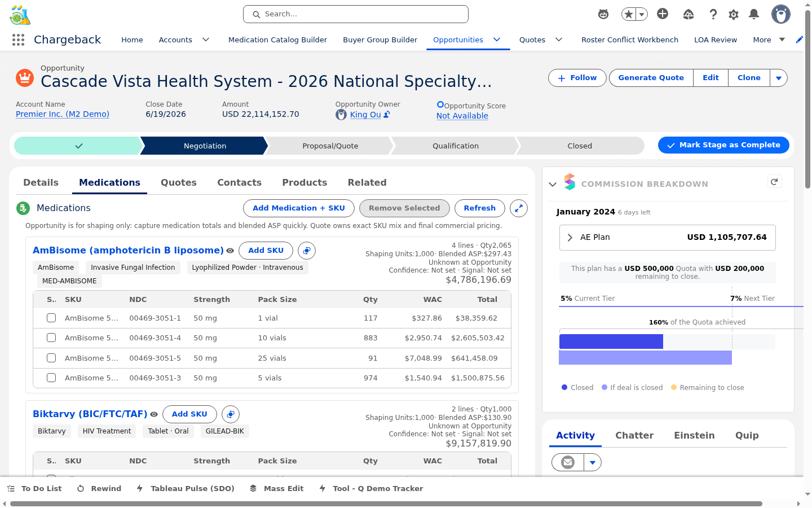
Task: Expand the Medications panel to full view
Action: [x=519, y=208]
